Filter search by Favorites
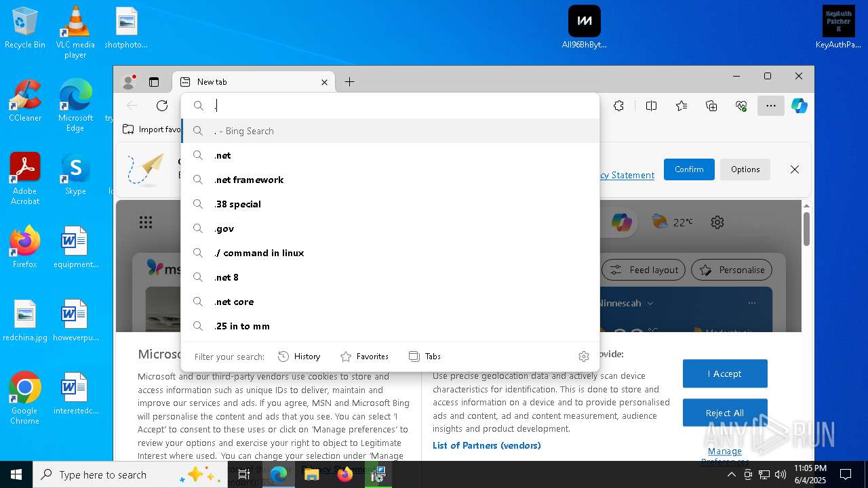Image resolution: width=868 pixels, height=488 pixels. pos(364,357)
